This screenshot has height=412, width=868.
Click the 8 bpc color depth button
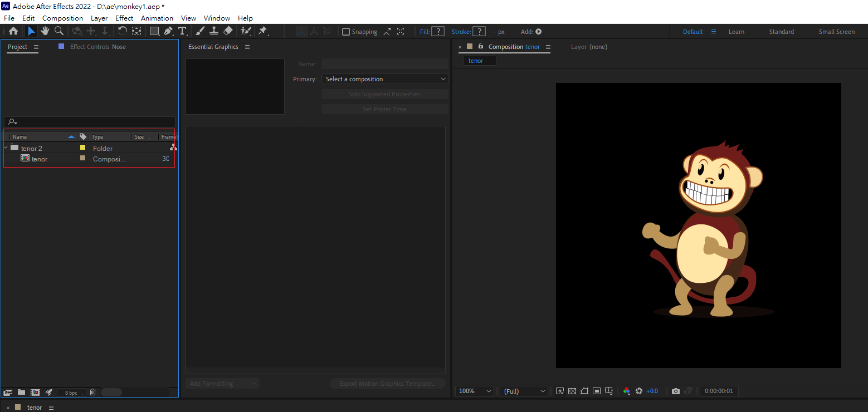(x=71, y=393)
